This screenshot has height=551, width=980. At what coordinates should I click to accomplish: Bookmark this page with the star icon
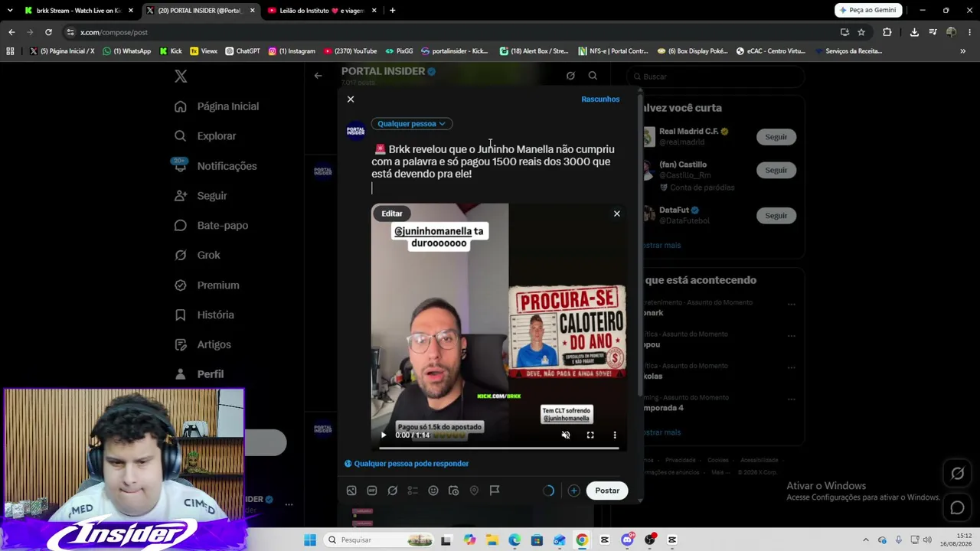point(861,32)
